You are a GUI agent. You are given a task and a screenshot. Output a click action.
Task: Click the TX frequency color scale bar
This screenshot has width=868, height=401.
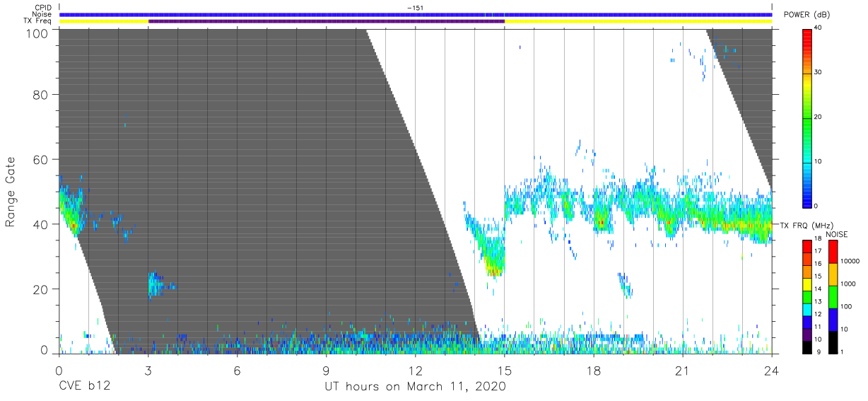tap(807, 296)
